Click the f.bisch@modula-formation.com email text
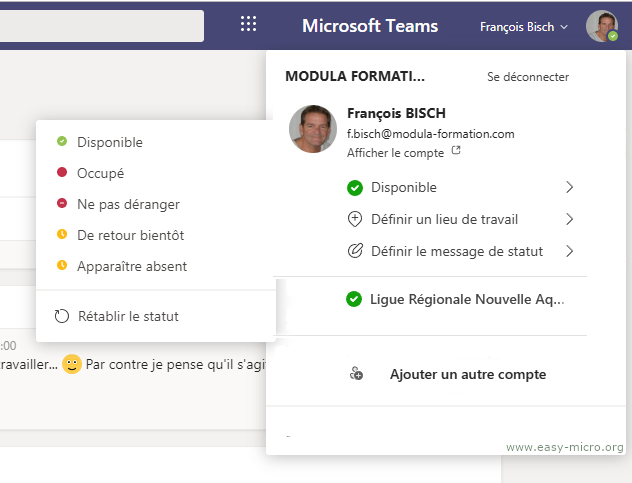 coord(430,134)
